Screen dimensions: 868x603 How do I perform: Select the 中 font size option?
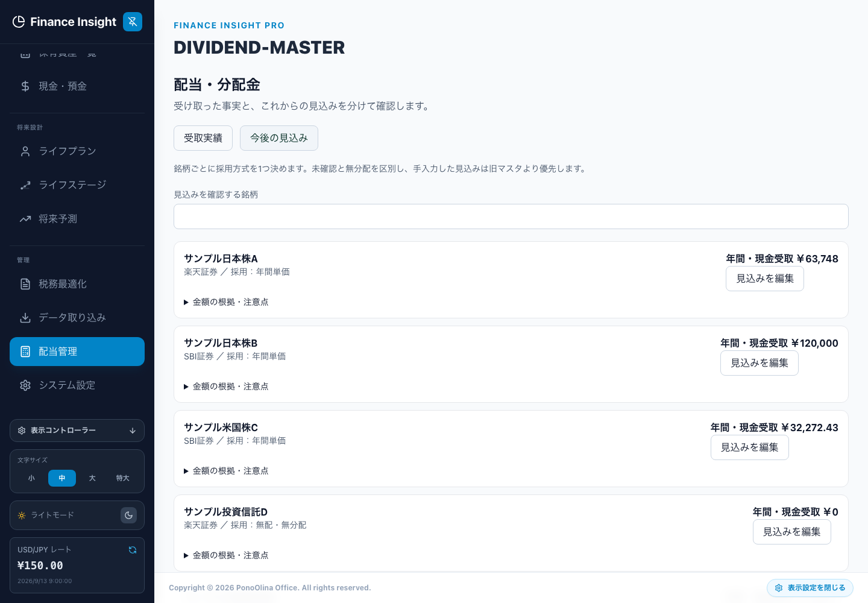[62, 478]
